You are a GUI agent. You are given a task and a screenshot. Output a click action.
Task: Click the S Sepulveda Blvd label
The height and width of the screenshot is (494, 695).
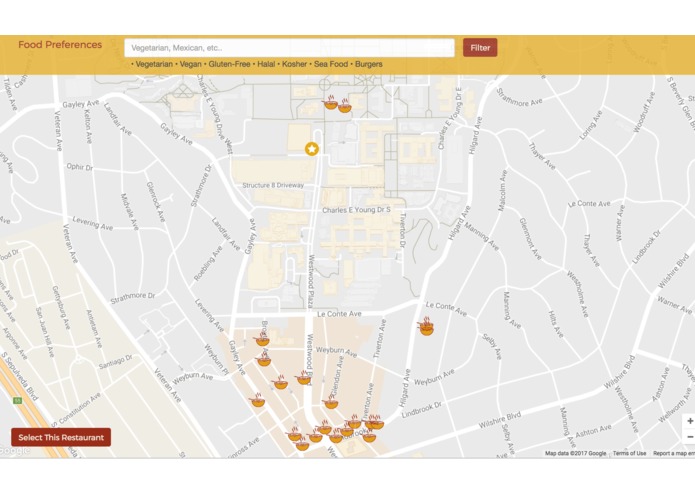click(x=19, y=376)
